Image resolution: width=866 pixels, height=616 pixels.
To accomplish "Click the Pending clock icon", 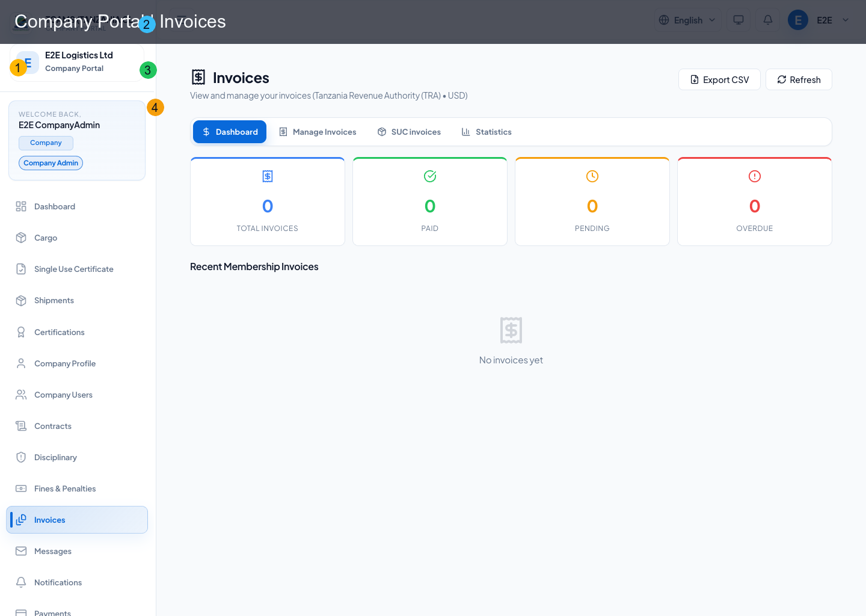I will 592,176.
